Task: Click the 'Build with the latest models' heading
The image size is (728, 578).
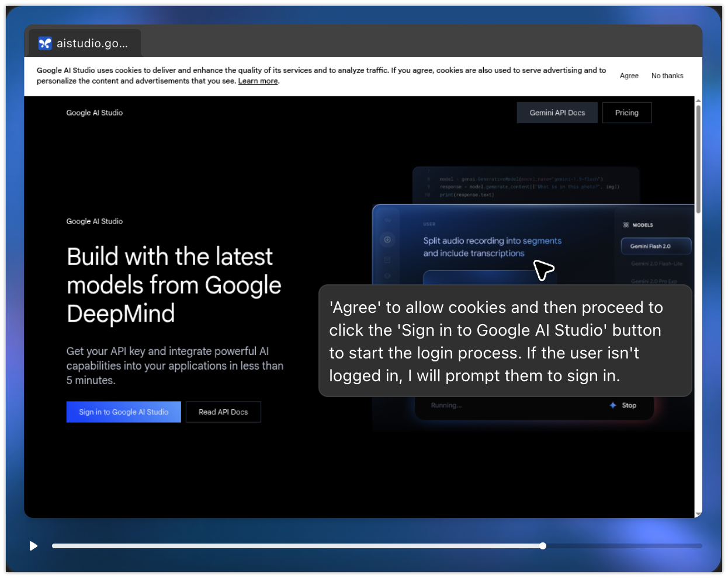Action: click(174, 285)
